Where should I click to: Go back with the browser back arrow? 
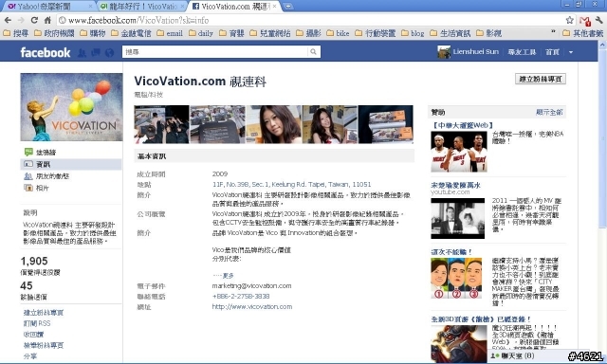8,20
